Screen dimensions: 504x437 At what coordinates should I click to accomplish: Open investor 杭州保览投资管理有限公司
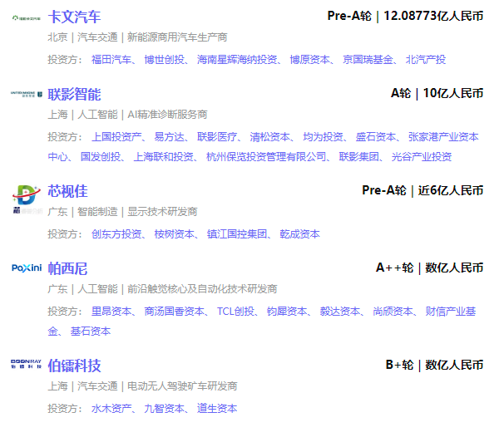(266, 157)
